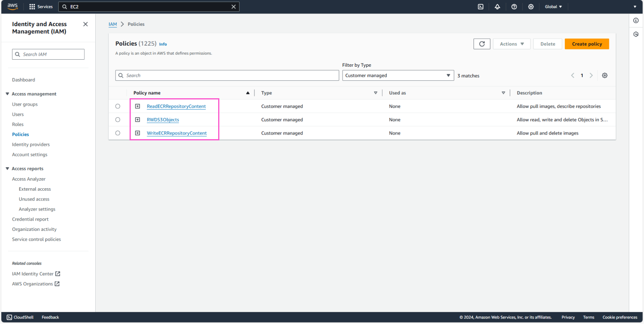The width and height of the screenshot is (644, 324).
Task: Sort by the Used as column arrow
Action: point(503,93)
